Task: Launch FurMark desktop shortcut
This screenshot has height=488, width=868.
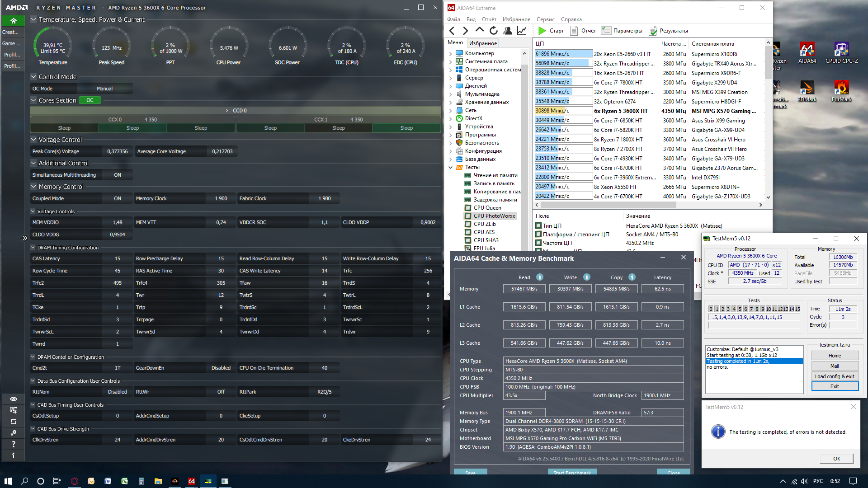Action: [x=841, y=91]
